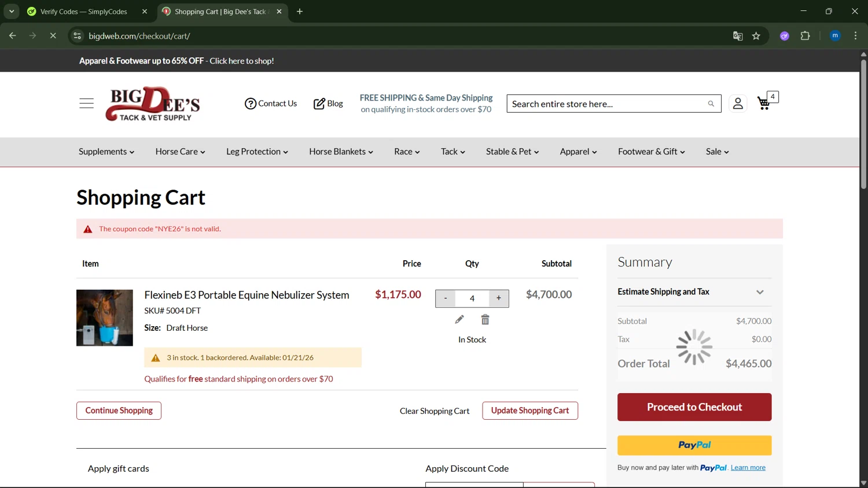Expand the Footwear & Gift menu
The height and width of the screenshot is (488, 868).
[x=651, y=151]
